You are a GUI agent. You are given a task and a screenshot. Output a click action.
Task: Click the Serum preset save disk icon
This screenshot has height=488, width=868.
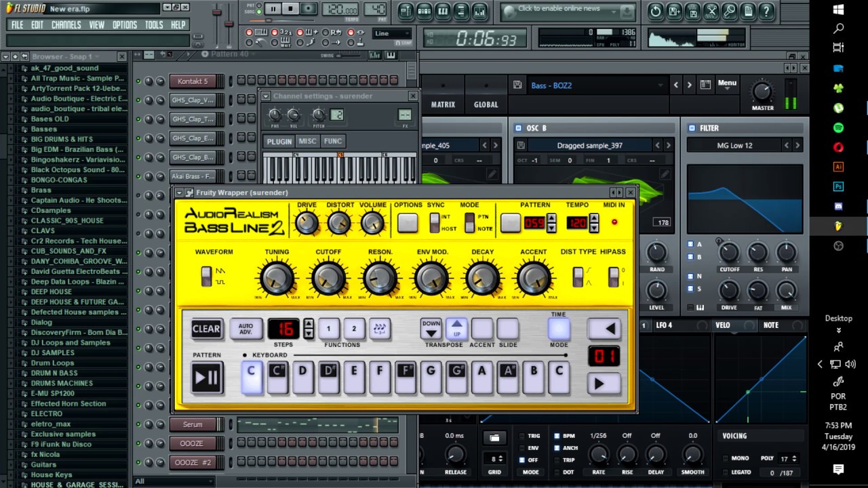[x=517, y=85]
